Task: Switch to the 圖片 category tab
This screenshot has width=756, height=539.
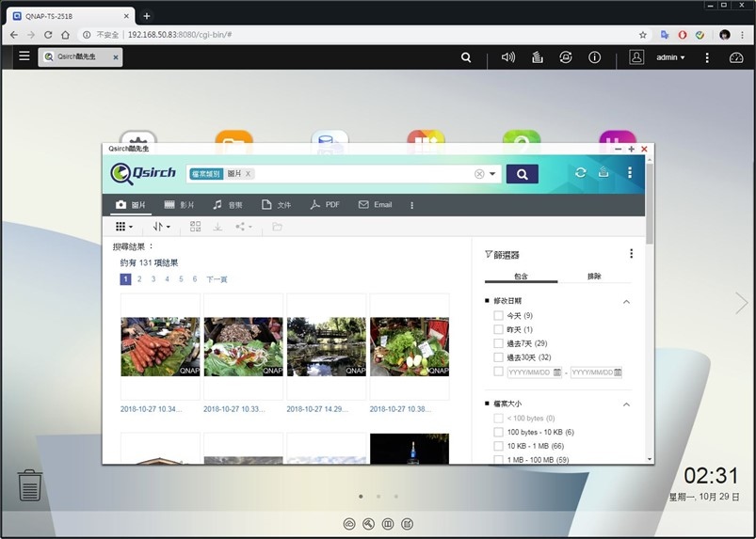Action: [131, 205]
